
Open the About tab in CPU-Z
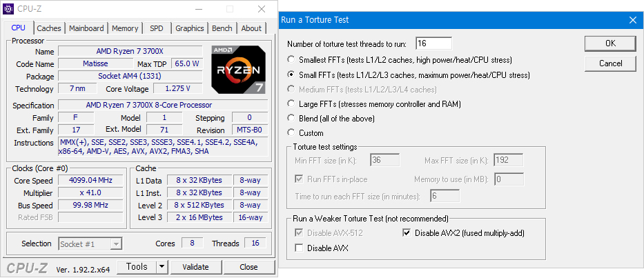(251, 28)
